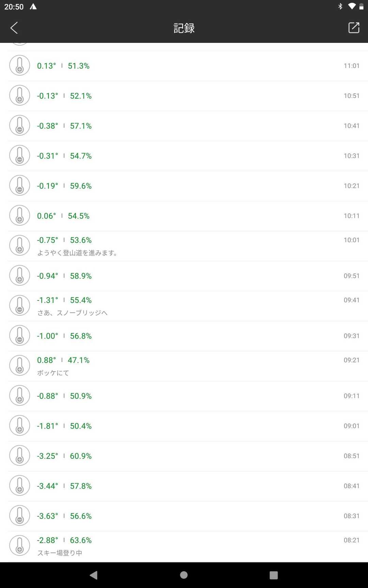Image resolution: width=368 pixels, height=588 pixels.
Task: Tap the back arrow in header
Action: click(x=14, y=28)
